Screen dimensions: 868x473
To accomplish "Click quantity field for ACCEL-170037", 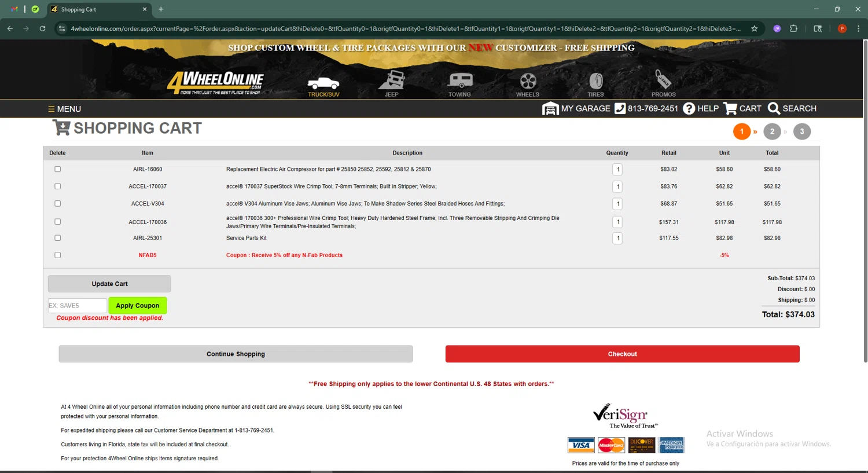I will (x=617, y=186).
